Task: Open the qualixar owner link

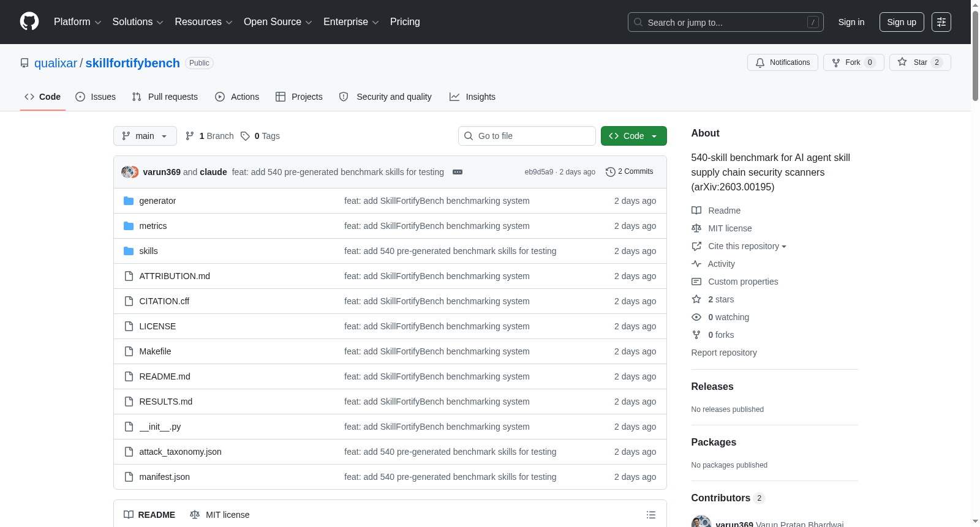Action: [56, 63]
